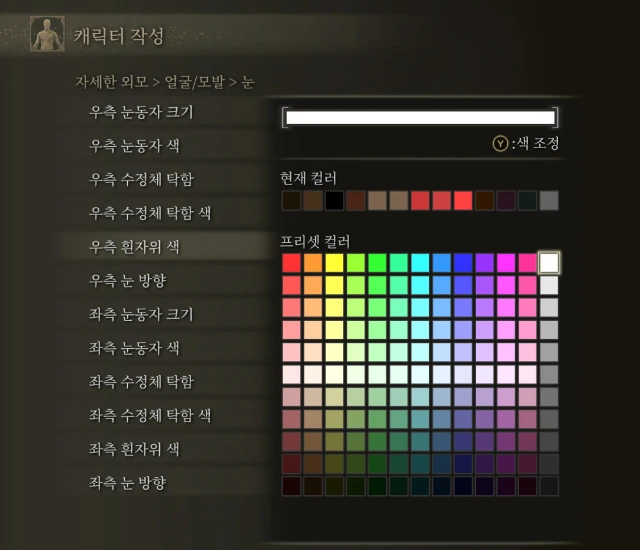Click the Y 색 조정 button prompt
Image resolution: width=640 pixels, height=550 pixels.
pos(526,143)
